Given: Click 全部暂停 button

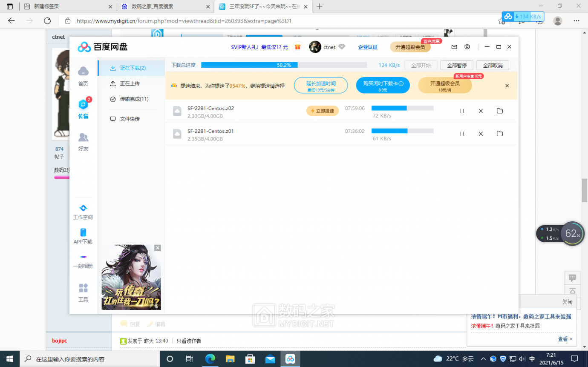Looking at the screenshot, I should pyautogui.click(x=457, y=66).
